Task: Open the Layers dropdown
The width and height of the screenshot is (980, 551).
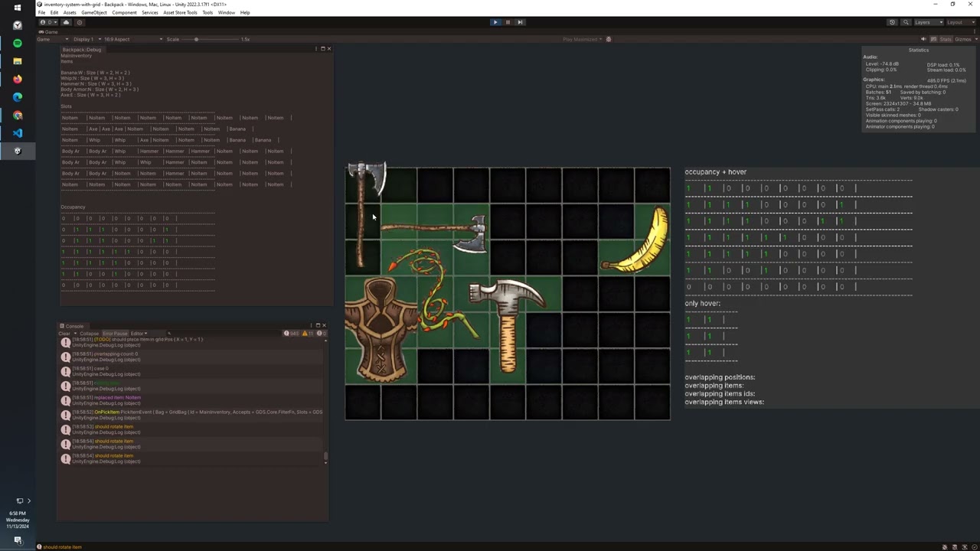Action: [x=929, y=22]
